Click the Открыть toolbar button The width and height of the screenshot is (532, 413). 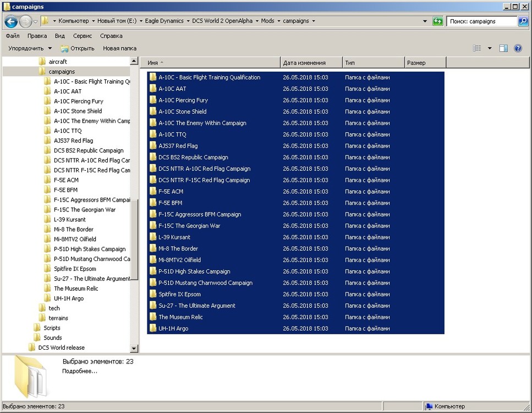[78, 48]
